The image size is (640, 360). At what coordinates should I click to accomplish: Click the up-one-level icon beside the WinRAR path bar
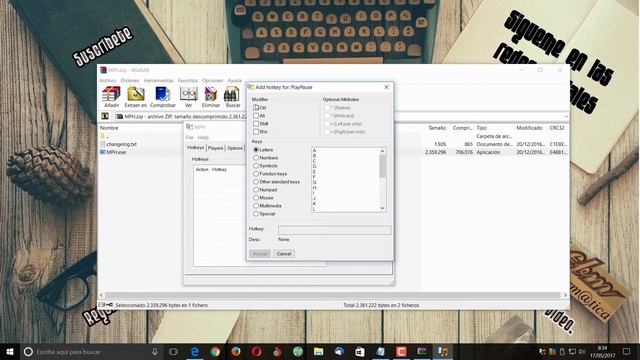pos(105,116)
